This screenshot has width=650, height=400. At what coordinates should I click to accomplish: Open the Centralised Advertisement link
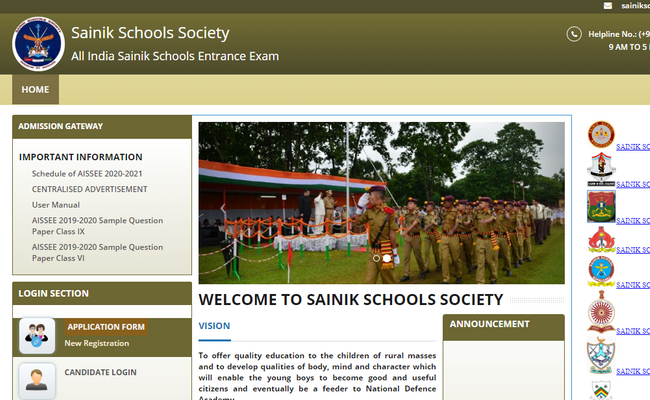89,189
